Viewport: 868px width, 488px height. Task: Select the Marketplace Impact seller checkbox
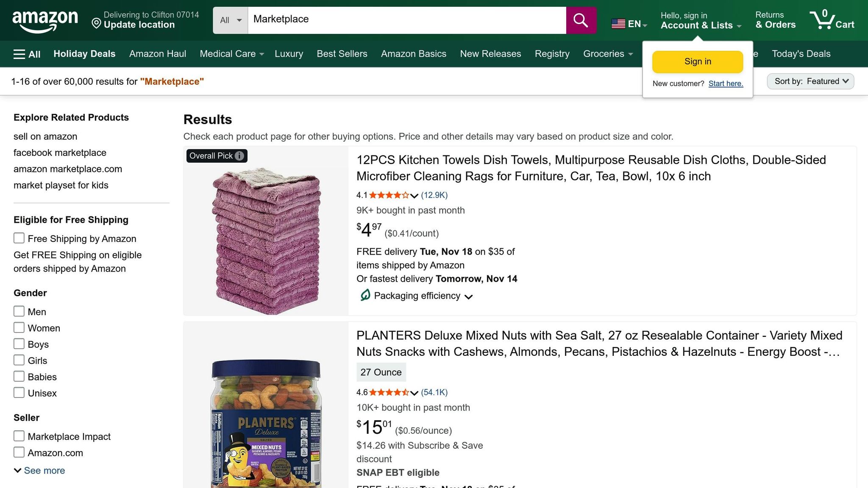coord(19,436)
